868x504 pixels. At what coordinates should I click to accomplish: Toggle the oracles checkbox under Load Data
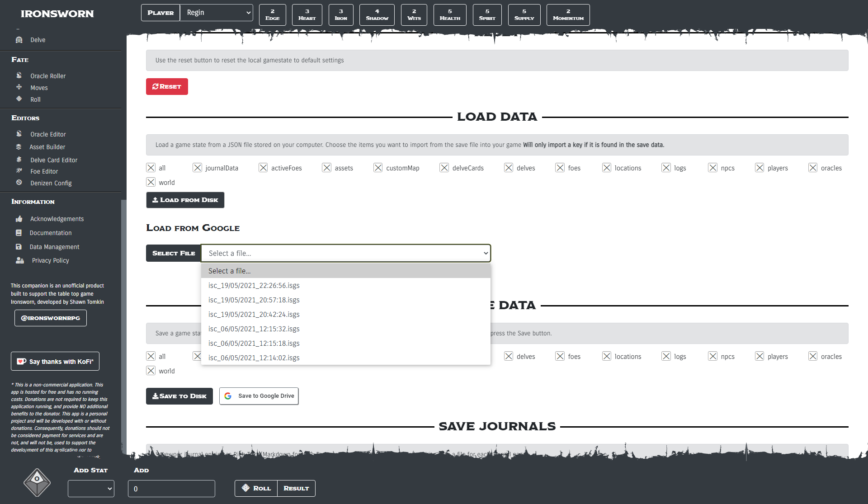813,168
